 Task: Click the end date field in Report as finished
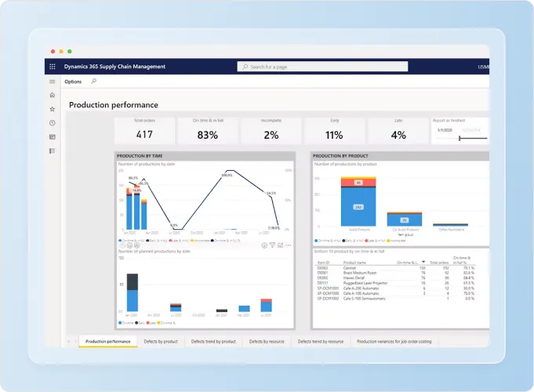471,130
